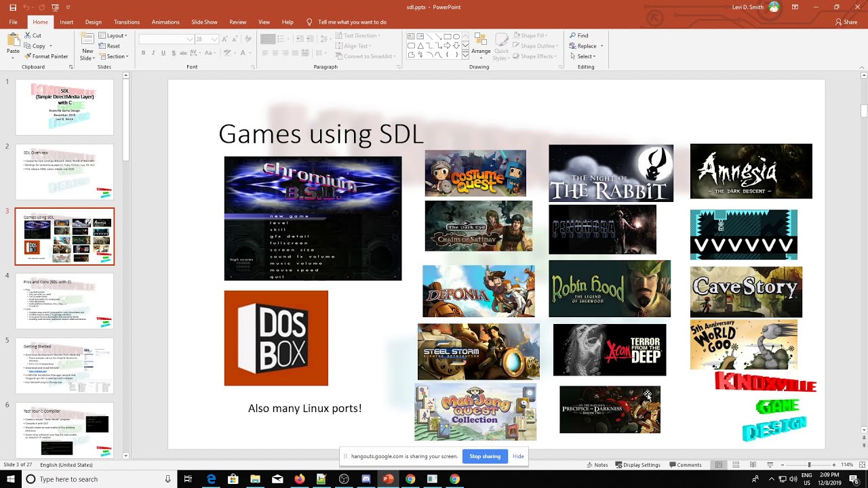Open the Arrange tool
868x488 pixels.
pos(481,45)
